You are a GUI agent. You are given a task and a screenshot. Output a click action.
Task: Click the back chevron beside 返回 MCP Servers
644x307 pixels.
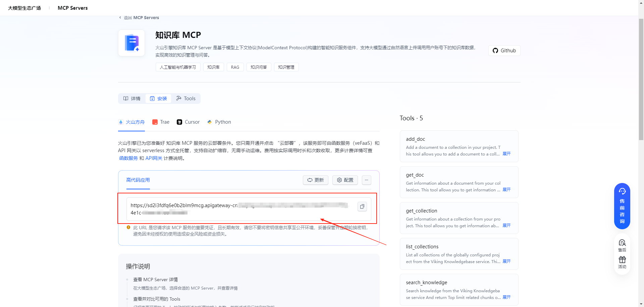(120, 17)
